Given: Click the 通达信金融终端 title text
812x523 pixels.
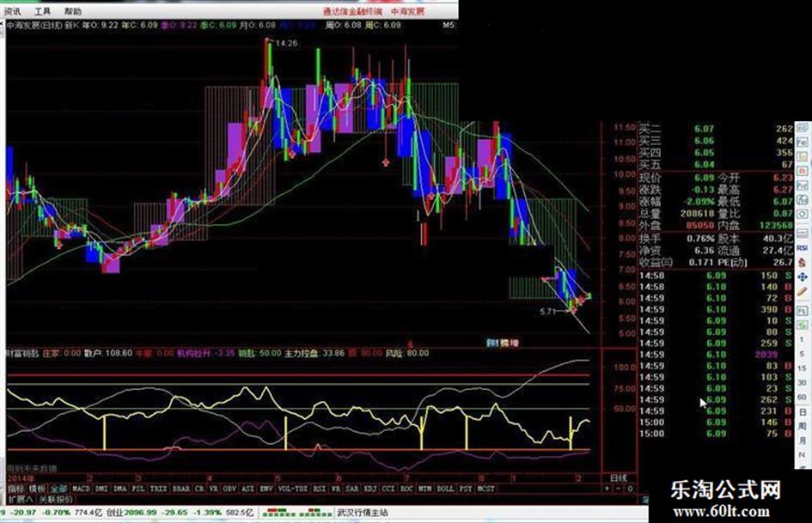Looking at the screenshot, I should [352, 11].
